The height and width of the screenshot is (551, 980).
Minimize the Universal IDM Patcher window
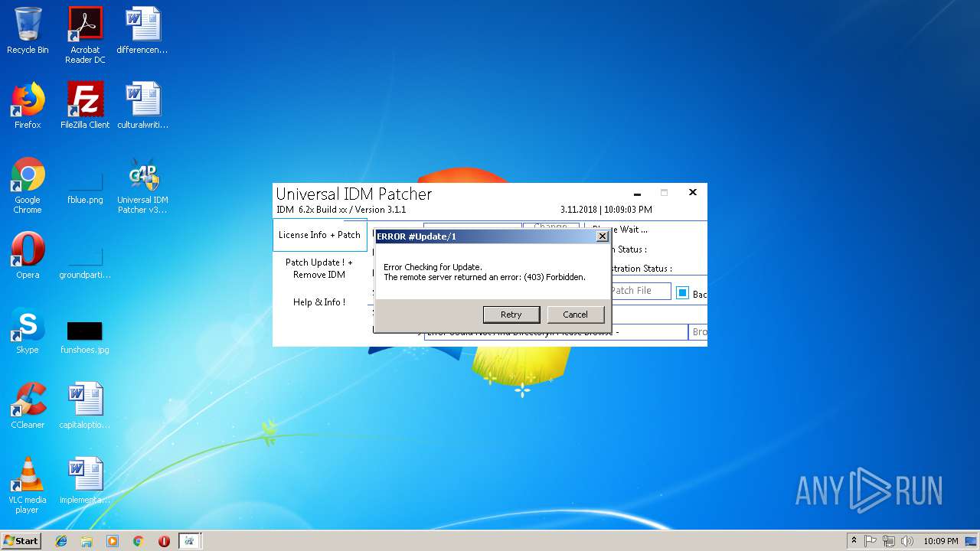pos(637,194)
